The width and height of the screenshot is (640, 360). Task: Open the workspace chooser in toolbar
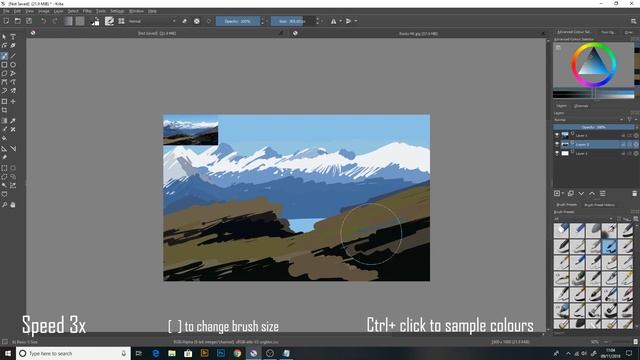click(633, 21)
